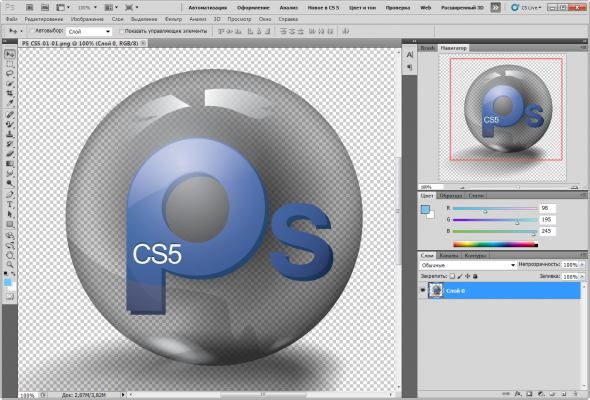Image resolution: width=590 pixels, height=400 pixels.
Task: Open the CS Live button
Action: pyautogui.click(x=526, y=8)
